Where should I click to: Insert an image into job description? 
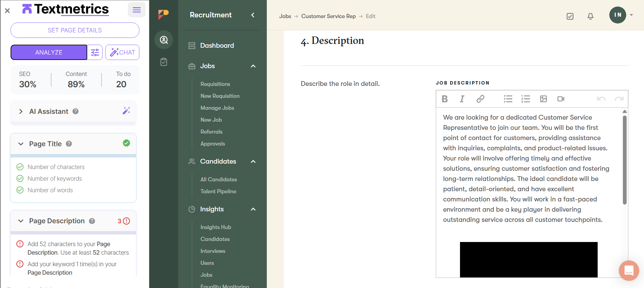(x=543, y=99)
